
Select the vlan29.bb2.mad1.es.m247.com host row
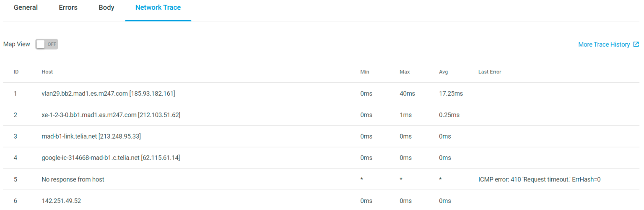point(108,94)
